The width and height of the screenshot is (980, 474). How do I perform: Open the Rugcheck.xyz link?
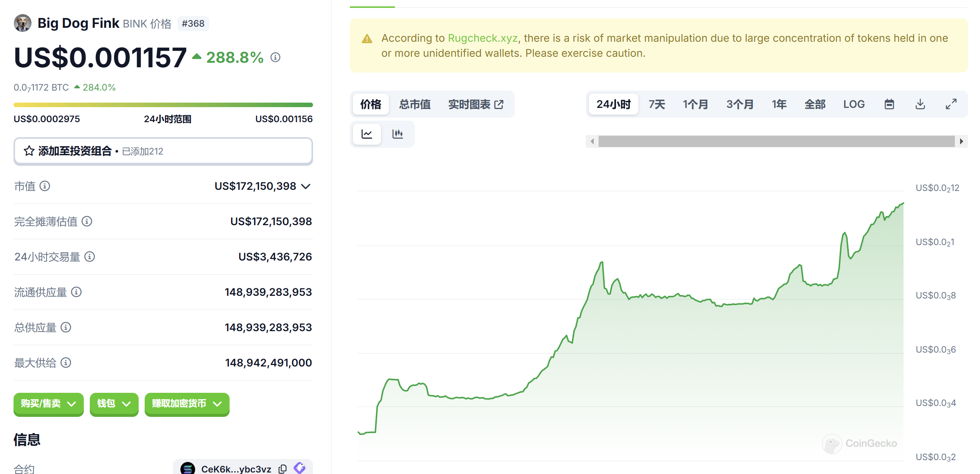[483, 38]
